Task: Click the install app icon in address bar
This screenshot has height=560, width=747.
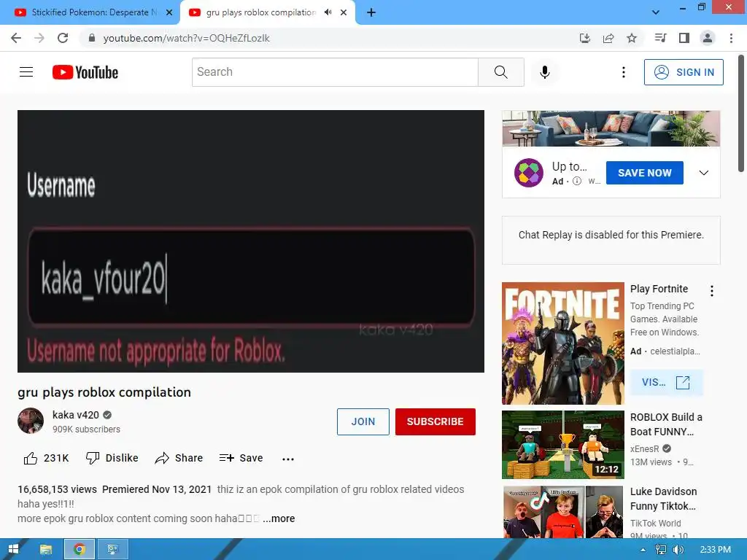Action: click(584, 38)
